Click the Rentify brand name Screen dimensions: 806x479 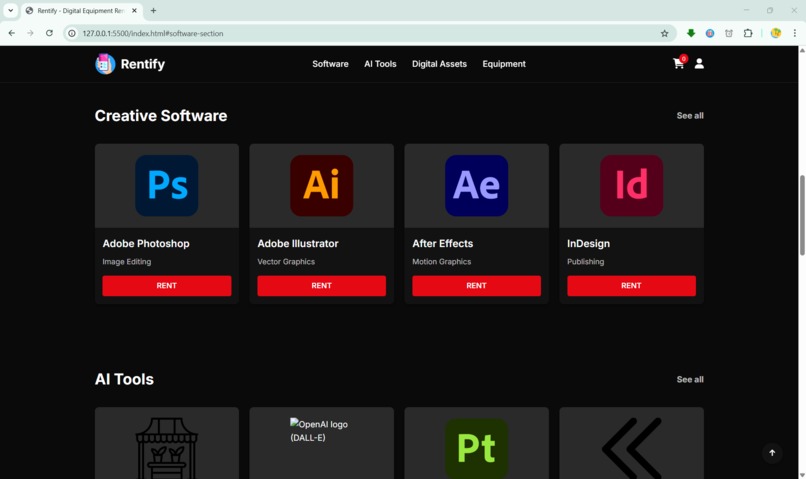point(142,64)
